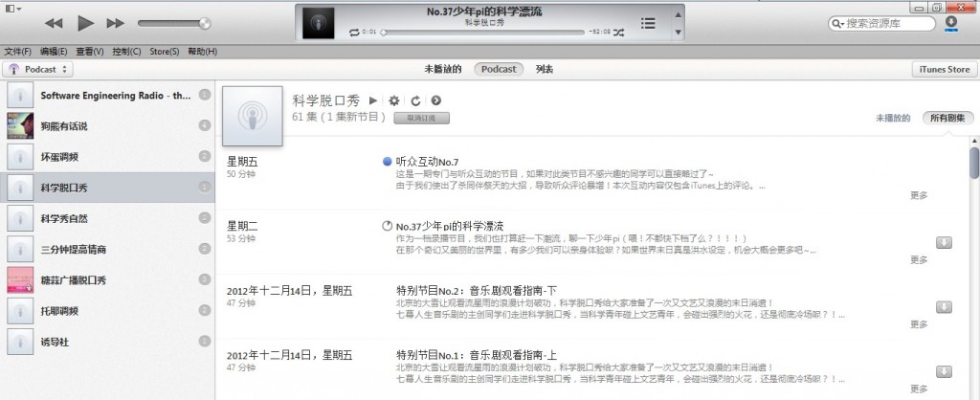The image size is (980, 400).
Task: Select 科学脱口秀 podcast in sidebar
Action: 107,188
